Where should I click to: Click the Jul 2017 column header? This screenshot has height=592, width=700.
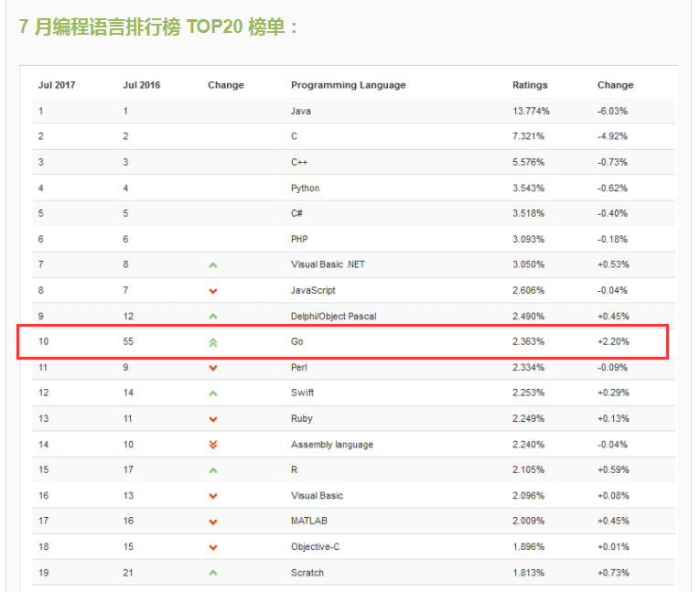click(x=57, y=85)
